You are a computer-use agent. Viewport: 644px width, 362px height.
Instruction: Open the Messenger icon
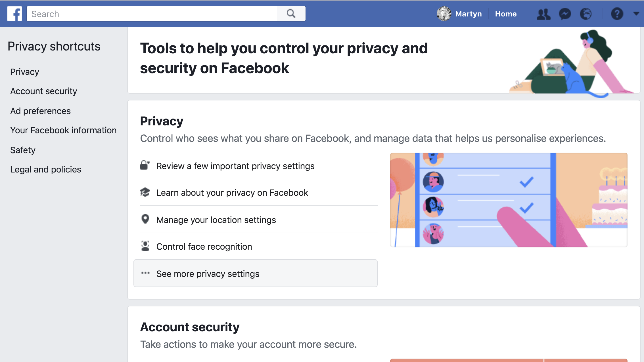[x=565, y=14]
